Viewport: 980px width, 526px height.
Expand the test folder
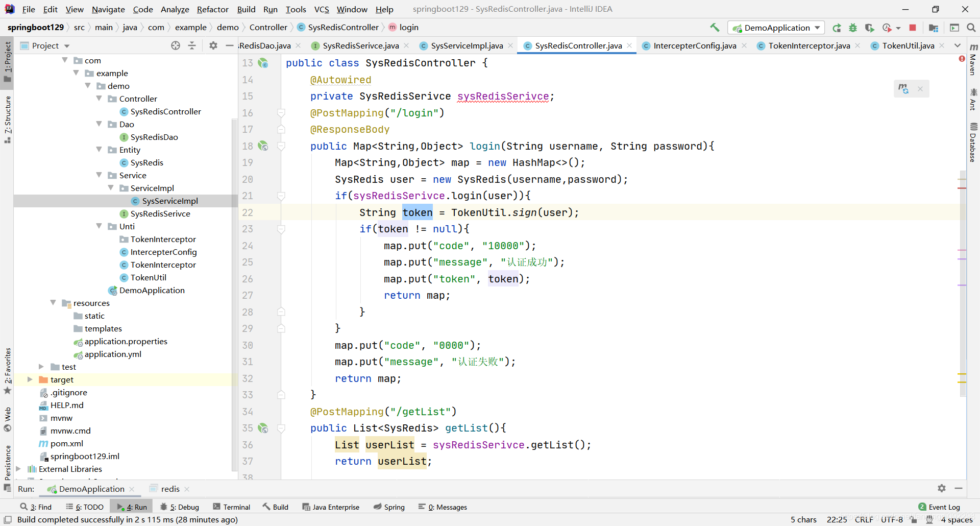(41, 366)
